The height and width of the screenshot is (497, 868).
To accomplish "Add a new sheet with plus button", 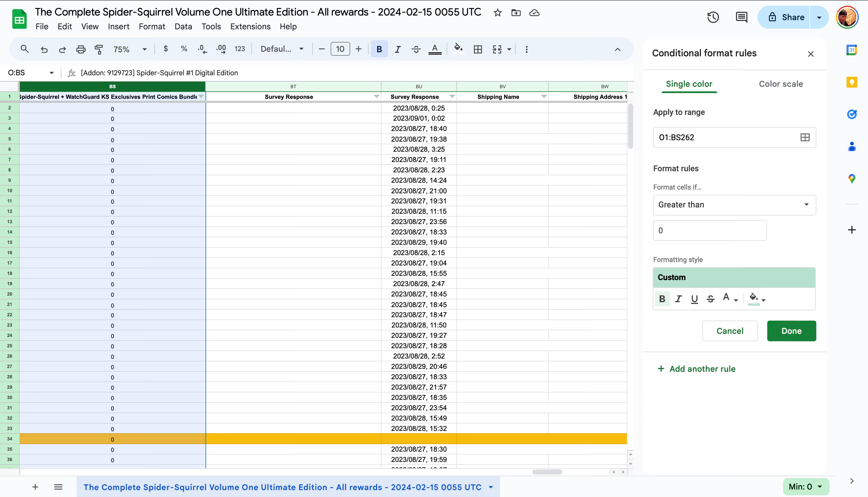I will [35, 487].
